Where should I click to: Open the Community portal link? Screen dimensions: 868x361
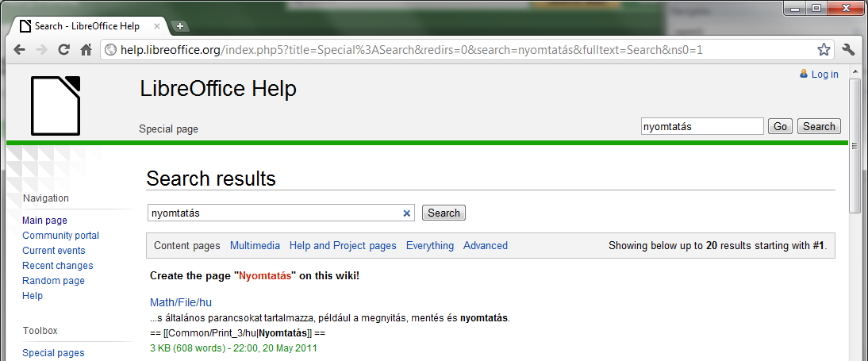click(61, 236)
